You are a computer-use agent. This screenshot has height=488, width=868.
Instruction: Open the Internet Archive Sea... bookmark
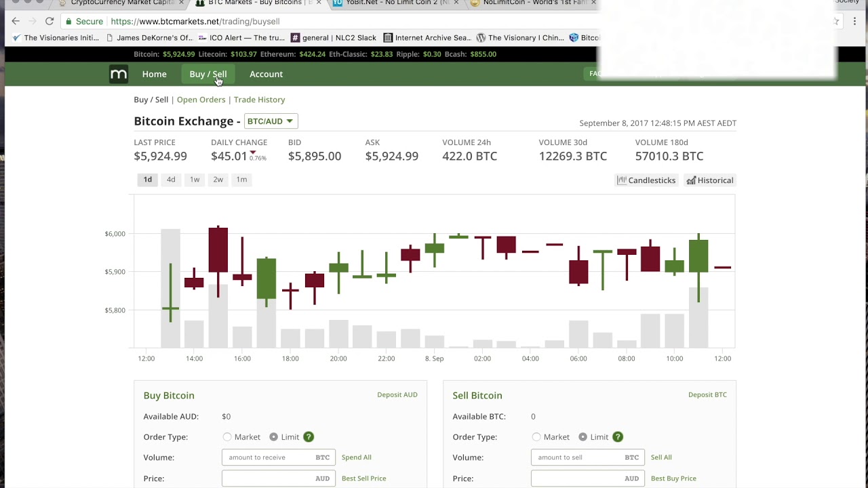coord(427,38)
